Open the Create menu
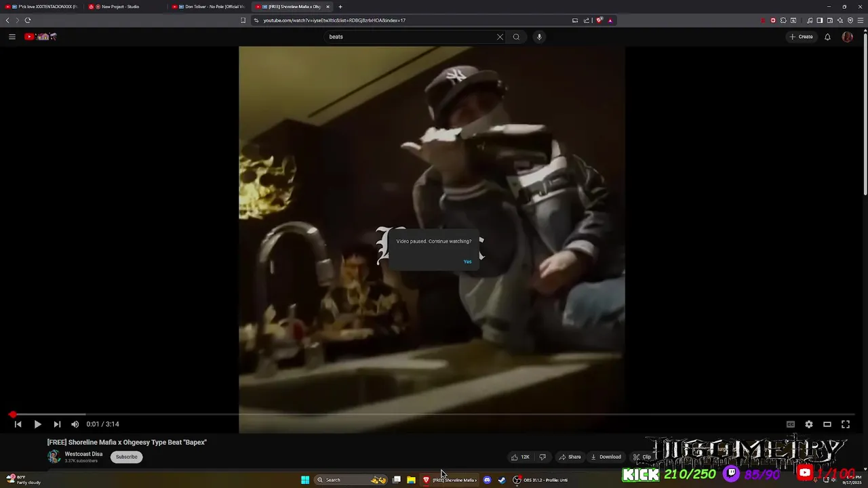The height and width of the screenshot is (488, 868). tap(801, 37)
